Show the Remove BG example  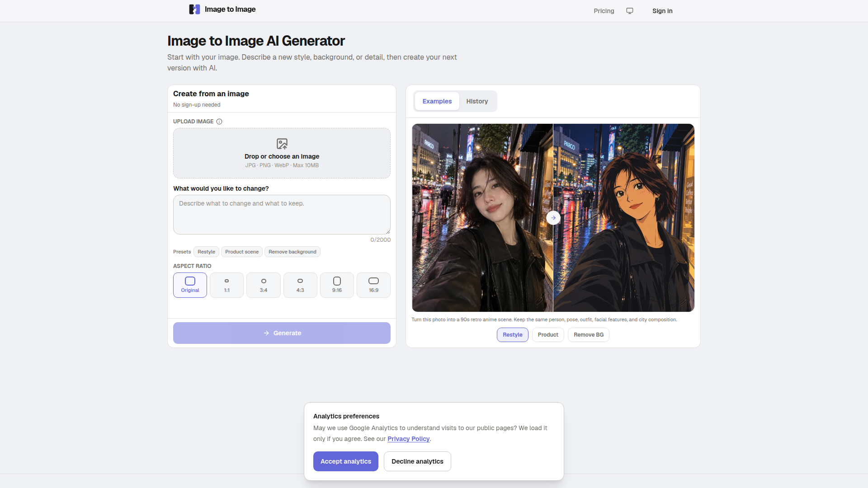[589, 335]
